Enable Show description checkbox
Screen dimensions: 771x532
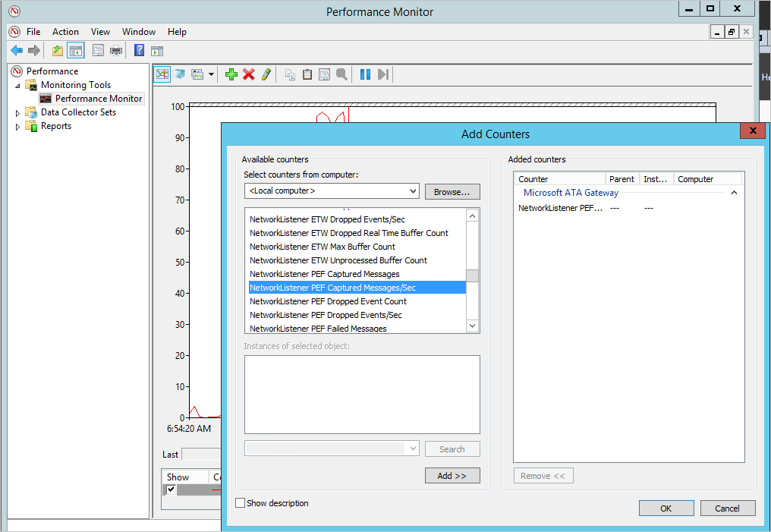pyautogui.click(x=241, y=503)
